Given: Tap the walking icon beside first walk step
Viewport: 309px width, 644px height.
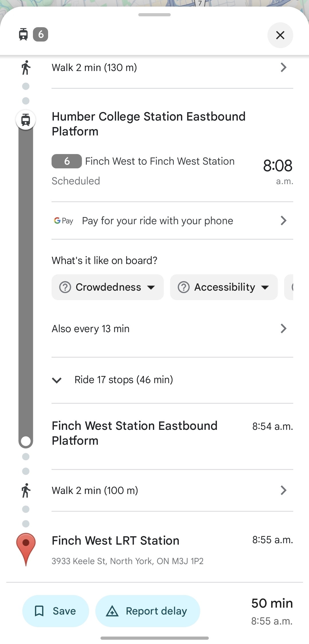Looking at the screenshot, I should pos(26,68).
